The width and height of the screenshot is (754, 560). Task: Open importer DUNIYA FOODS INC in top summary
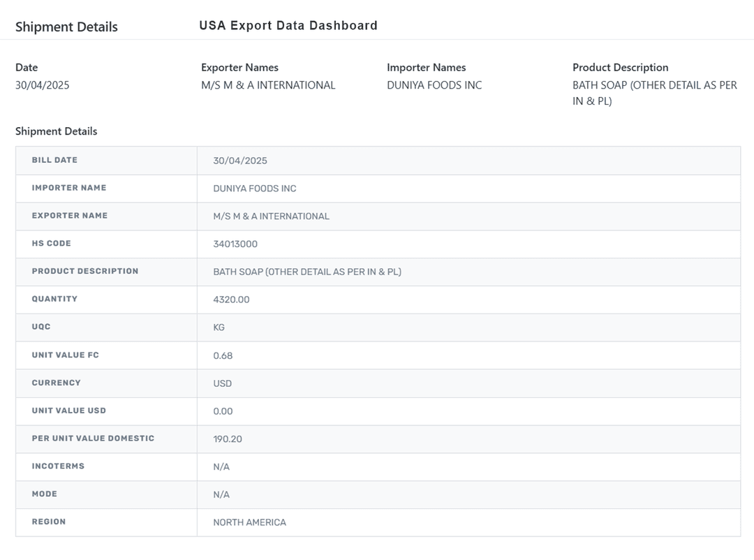434,85
